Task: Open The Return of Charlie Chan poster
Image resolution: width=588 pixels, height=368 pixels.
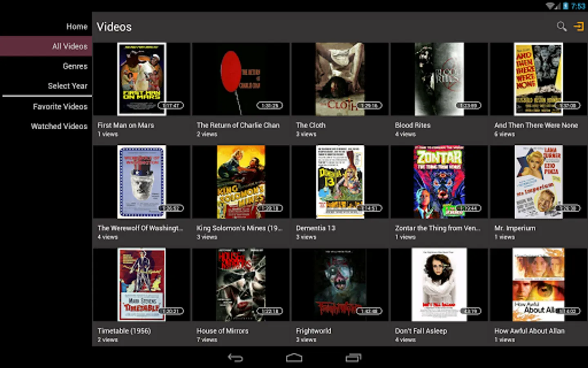Action: coord(241,79)
